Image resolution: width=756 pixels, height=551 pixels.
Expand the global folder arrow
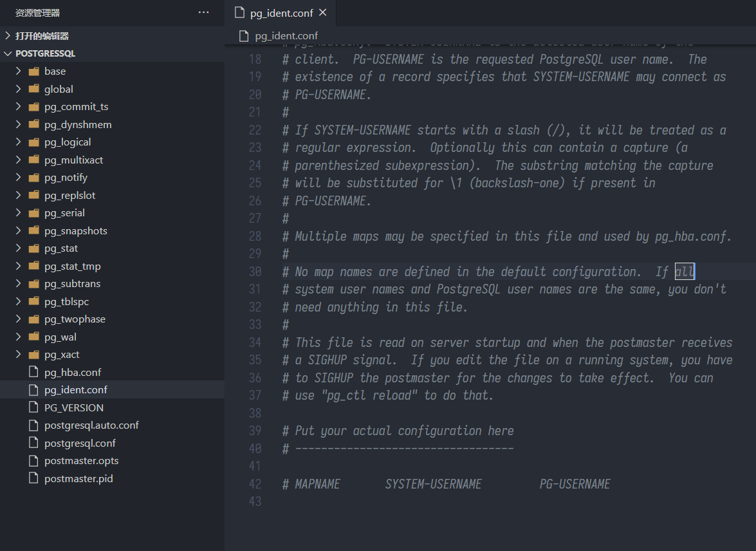(19, 89)
